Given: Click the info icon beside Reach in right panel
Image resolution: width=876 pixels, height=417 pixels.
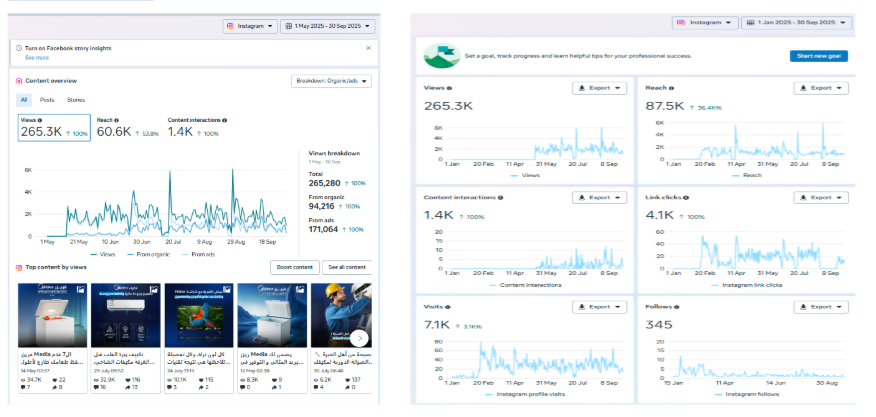Looking at the screenshot, I should tap(669, 88).
